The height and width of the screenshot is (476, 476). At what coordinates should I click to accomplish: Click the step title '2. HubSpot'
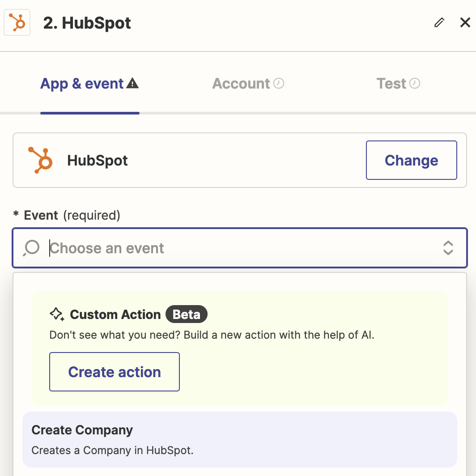87,23
